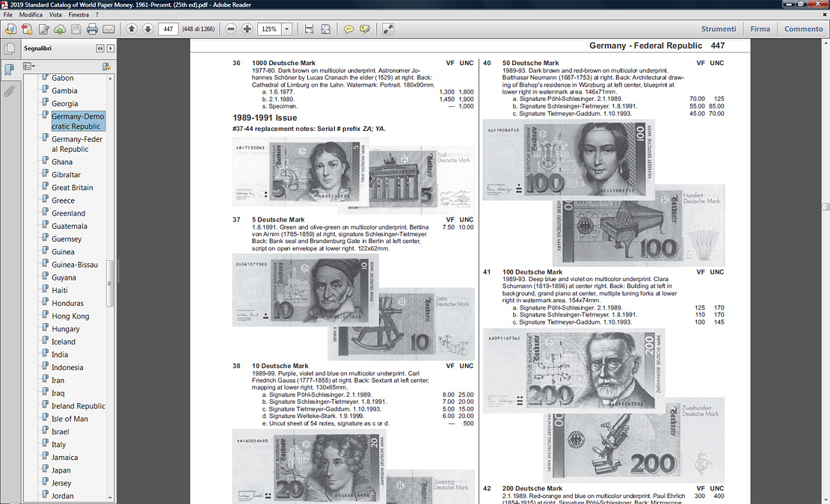The width and height of the screenshot is (830, 504).
Task: Open the ? help menu
Action: click(x=97, y=15)
